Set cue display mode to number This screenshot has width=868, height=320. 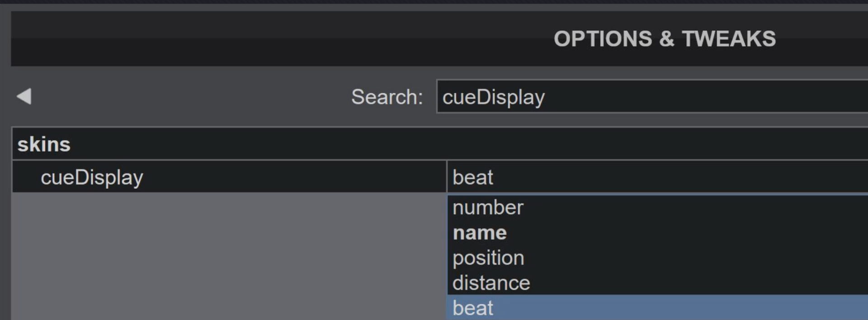pos(488,207)
